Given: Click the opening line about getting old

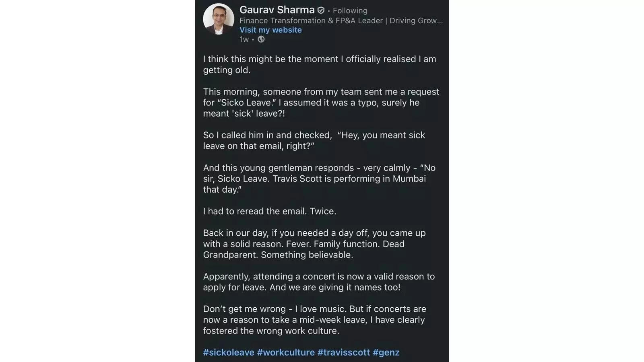Looking at the screenshot, I should tap(319, 64).
